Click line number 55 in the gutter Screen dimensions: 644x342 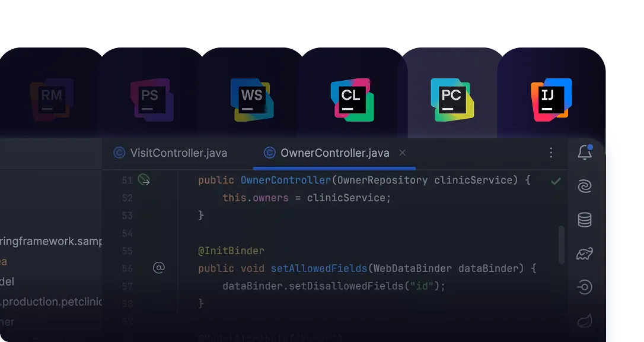127,251
